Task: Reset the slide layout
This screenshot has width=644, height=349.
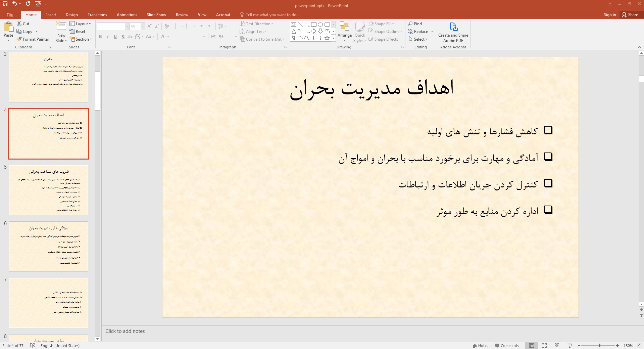Action: tap(78, 31)
